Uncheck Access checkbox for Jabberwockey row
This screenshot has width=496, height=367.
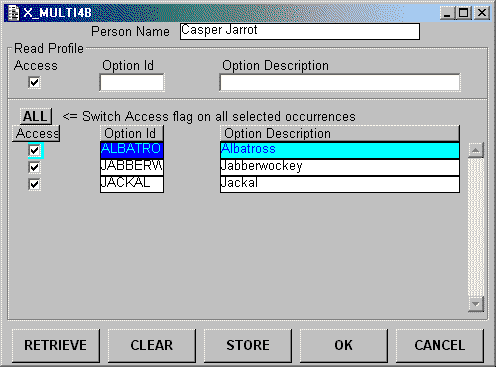coord(34,167)
